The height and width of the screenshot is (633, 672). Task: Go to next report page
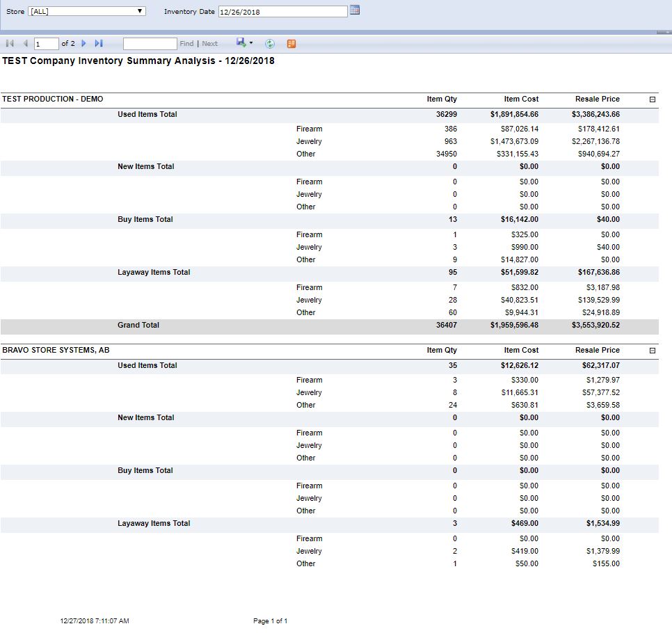(x=84, y=43)
